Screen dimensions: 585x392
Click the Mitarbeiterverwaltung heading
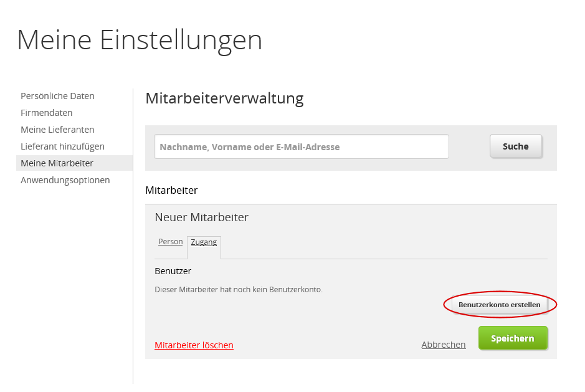[x=224, y=98]
